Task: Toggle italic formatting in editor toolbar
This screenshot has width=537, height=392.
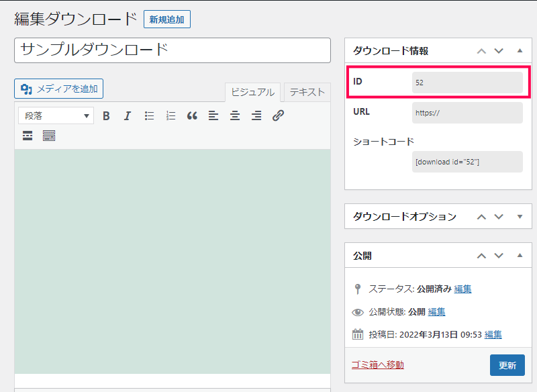Action: tap(128, 115)
